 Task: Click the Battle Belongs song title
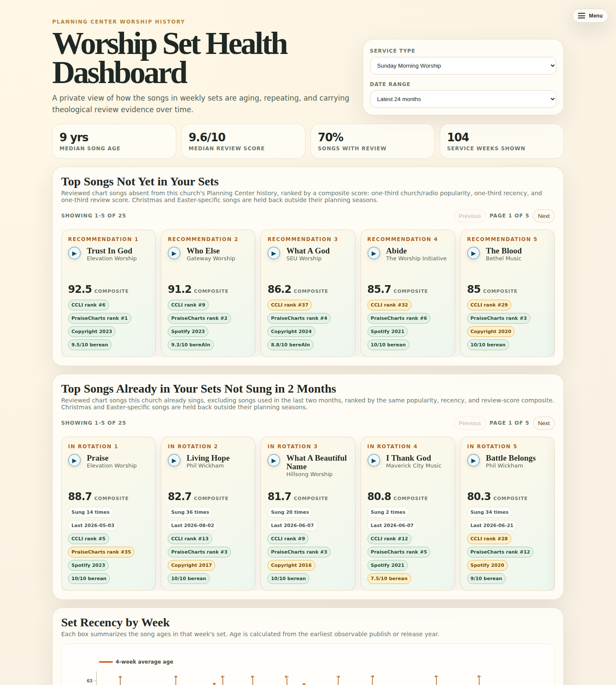tap(511, 458)
